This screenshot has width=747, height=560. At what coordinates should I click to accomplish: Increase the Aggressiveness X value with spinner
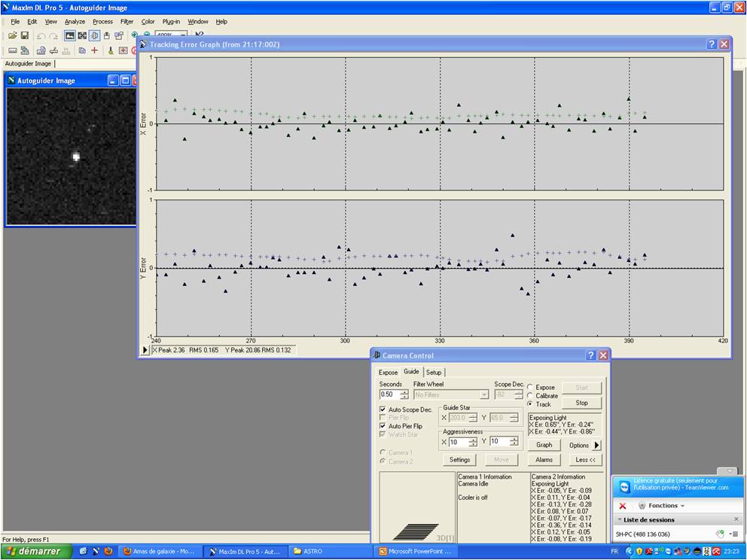(472, 439)
